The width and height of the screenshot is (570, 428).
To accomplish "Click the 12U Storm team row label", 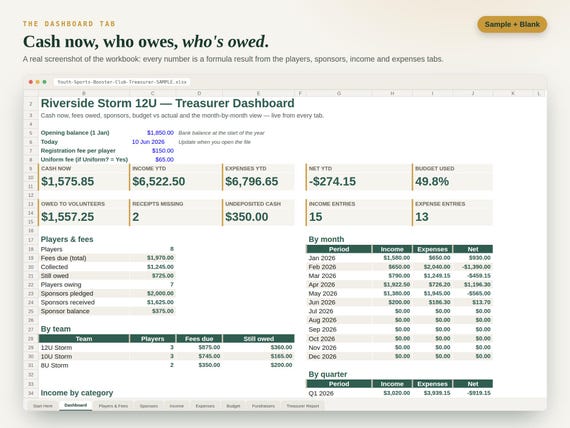I will [x=56, y=348].
